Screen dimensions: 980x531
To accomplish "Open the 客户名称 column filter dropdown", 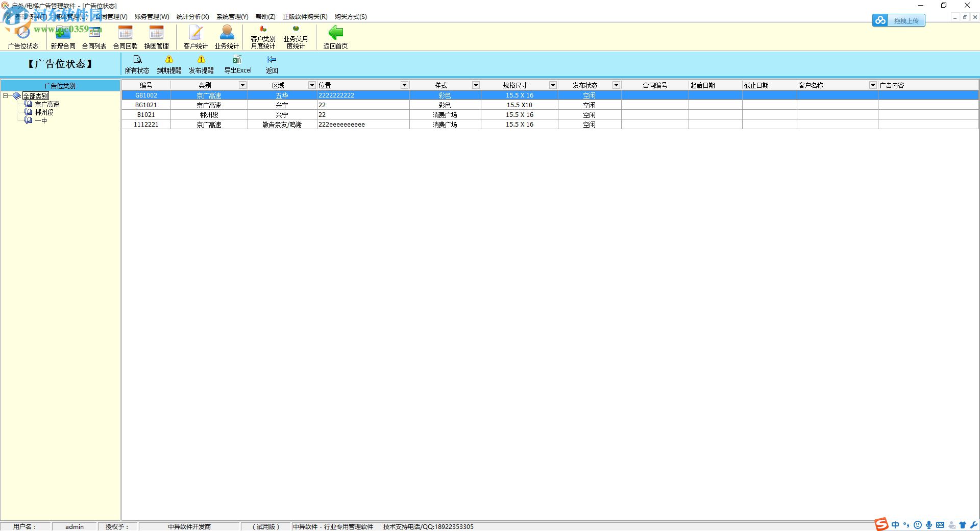I will point(873,85).
